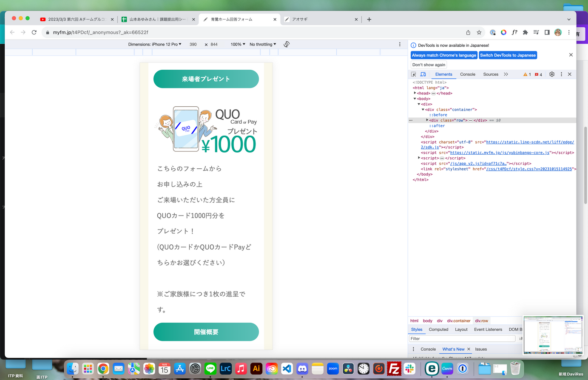
Task: Click the Styles Filter input field
Action: click(x=462, y=339)
